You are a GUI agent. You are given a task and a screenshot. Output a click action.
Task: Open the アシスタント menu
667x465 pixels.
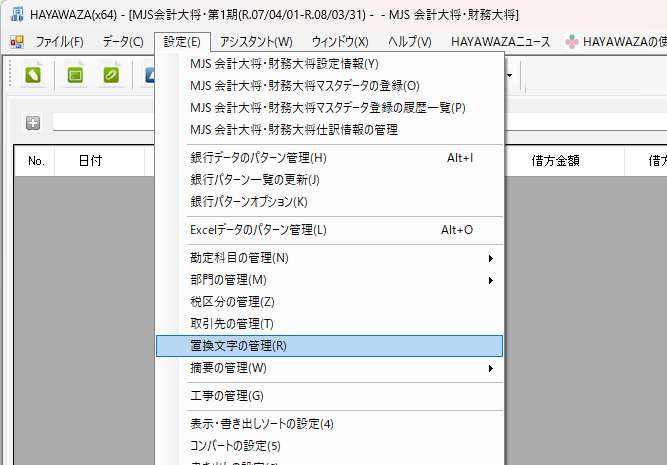256,42
